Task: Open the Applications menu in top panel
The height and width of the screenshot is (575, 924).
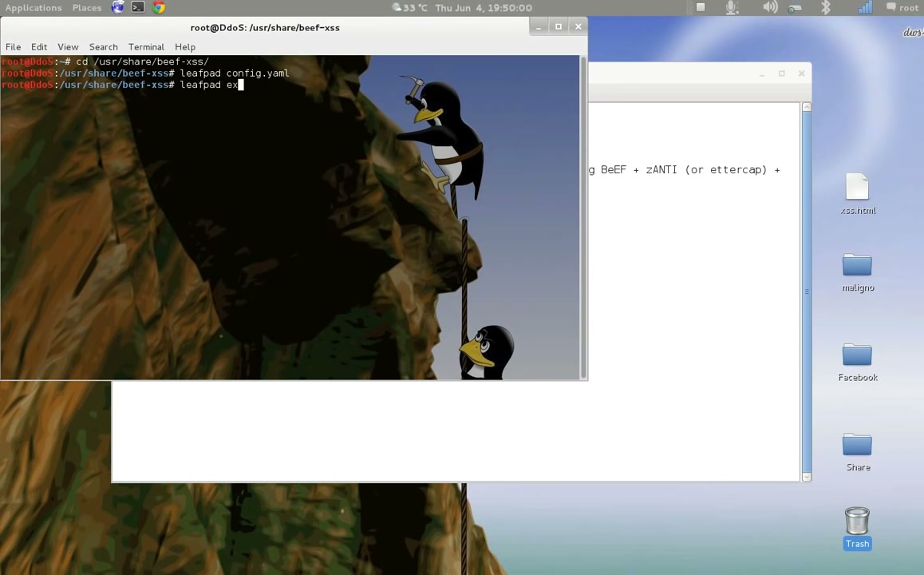Action: 34,8
